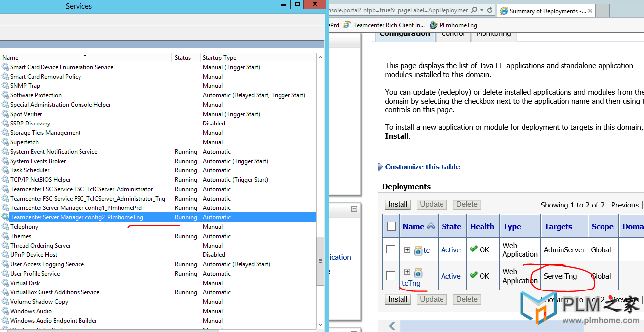This screenshot has width=644, height=332.
Task: Sort deployments by State column header
Action: [451, 227]
